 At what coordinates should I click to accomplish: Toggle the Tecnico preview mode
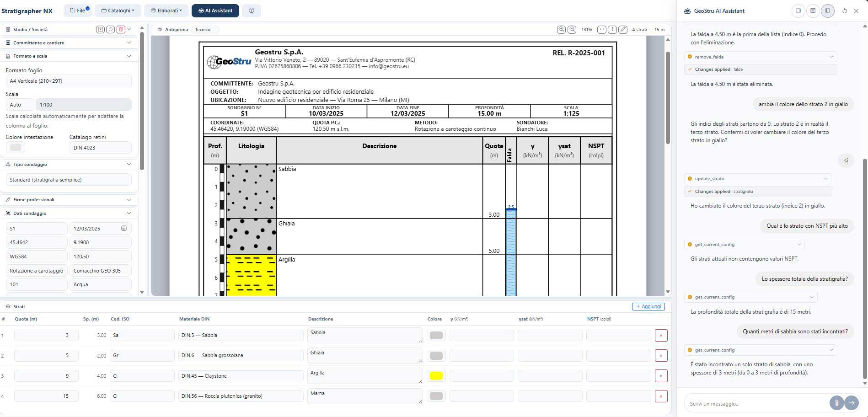(x=203, y=30)
